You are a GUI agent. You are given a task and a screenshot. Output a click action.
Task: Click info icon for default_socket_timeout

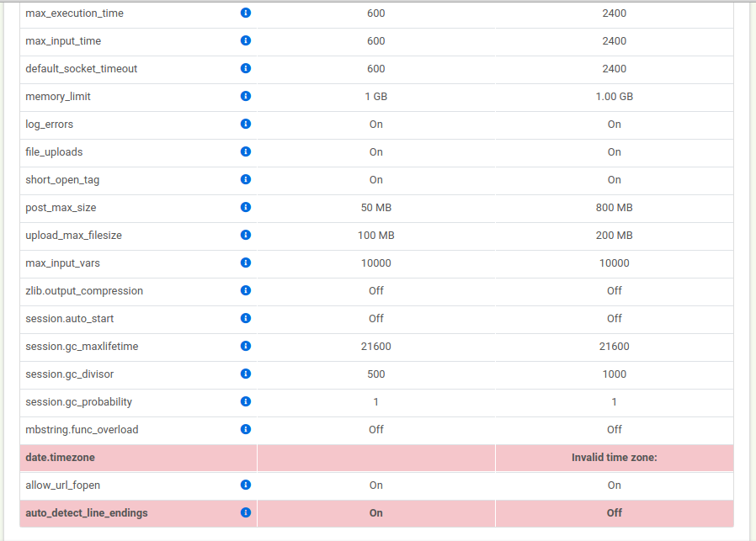coord(246,68)
